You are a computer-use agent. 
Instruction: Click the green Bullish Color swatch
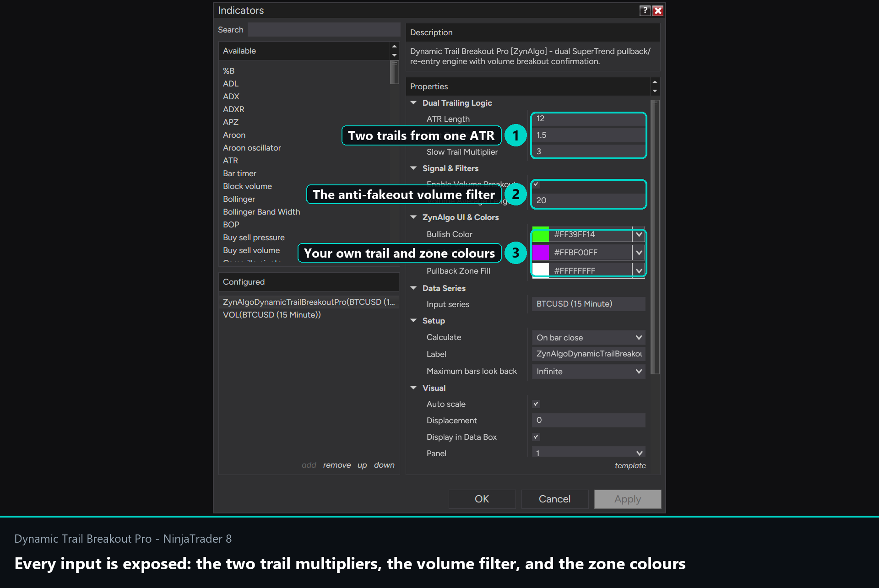(x=541, y=234)
